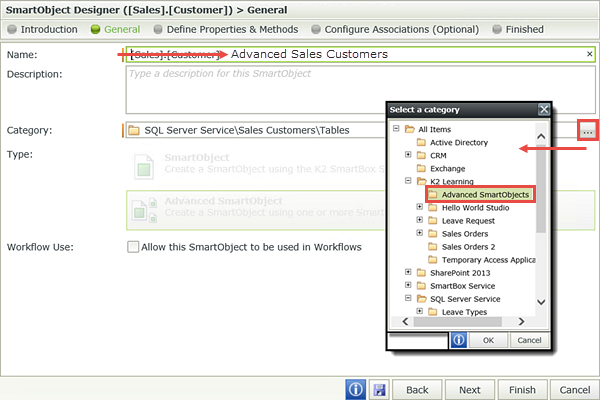This screenshot has height=400, width=600.
Task: Collapse the All Items tree node
Action: (x=397, y=129)
